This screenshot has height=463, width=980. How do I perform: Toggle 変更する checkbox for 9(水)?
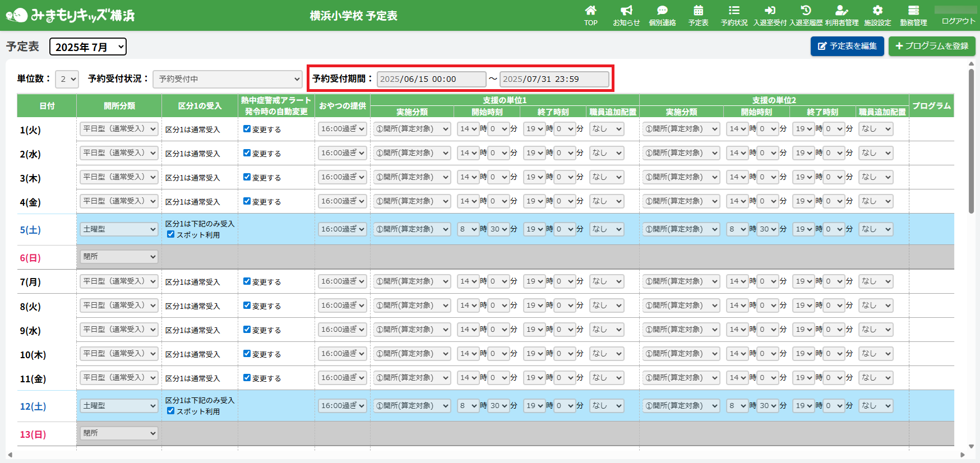tap(247, 330)
